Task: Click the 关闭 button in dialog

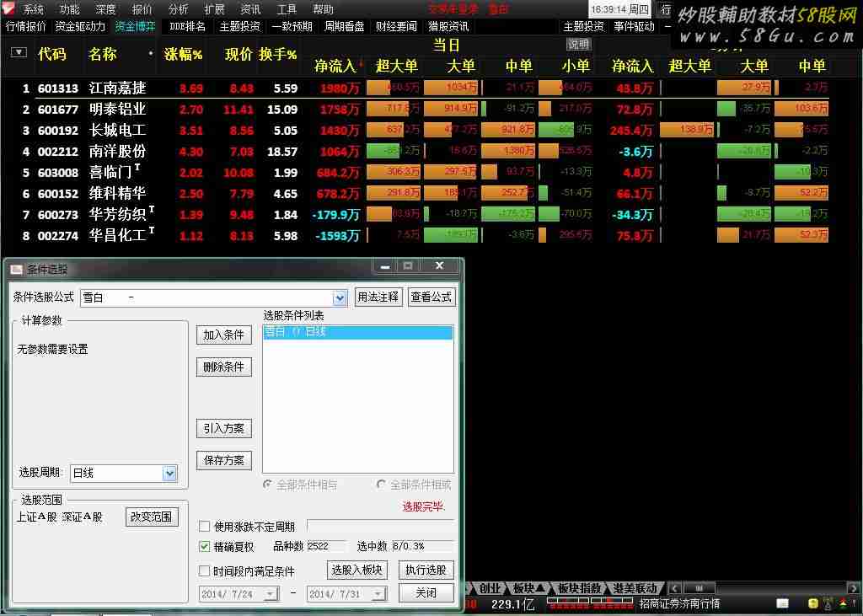Action: [426, 593]
